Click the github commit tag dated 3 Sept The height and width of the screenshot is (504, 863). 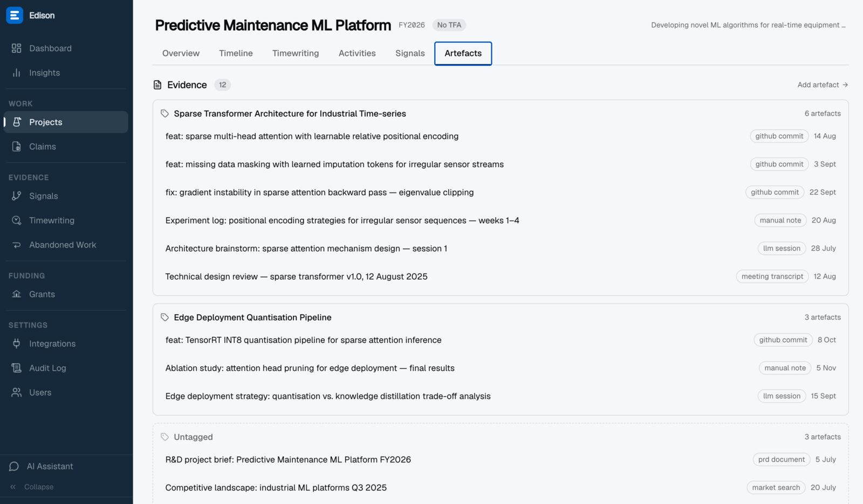(x=779, y=164)
